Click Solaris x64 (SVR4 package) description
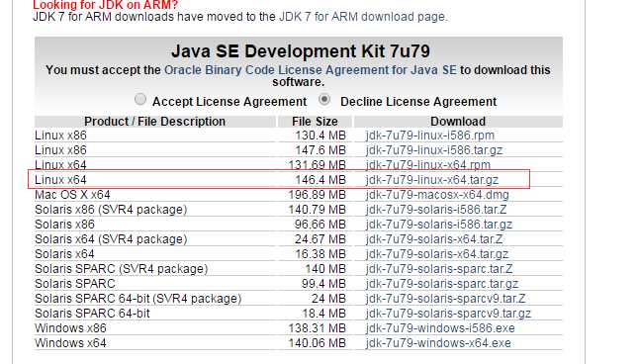Viewport: 639px width, 364px height. (x=111, y=239)
